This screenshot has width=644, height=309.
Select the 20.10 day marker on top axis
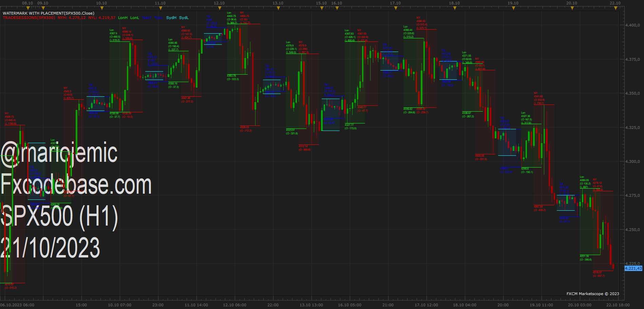pyautogui.click(x=572, y=8)
